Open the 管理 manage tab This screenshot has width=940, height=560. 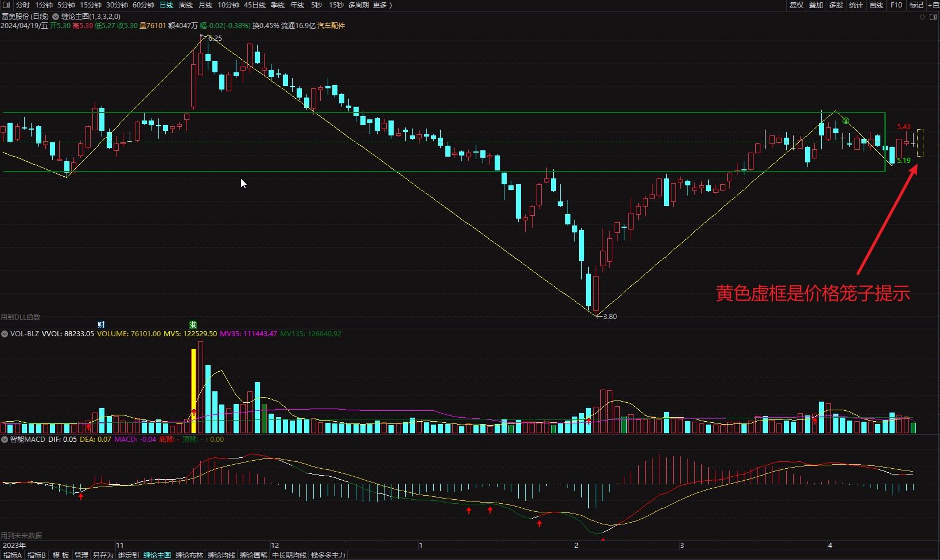(81, 555)
